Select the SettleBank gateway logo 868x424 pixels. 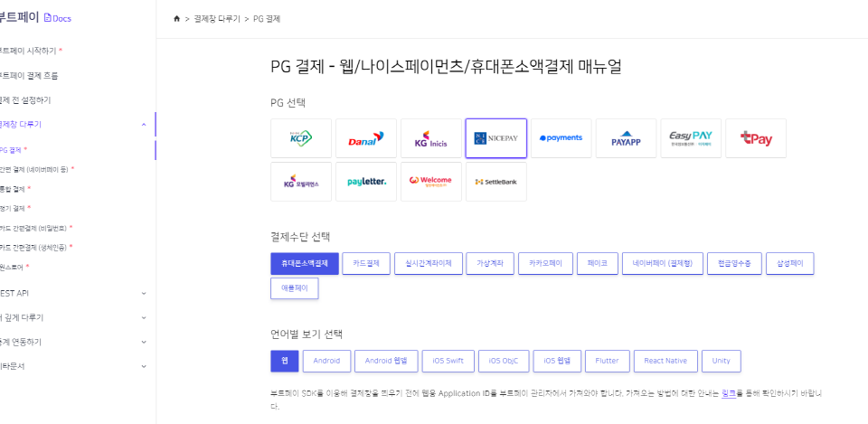[496, 182]
